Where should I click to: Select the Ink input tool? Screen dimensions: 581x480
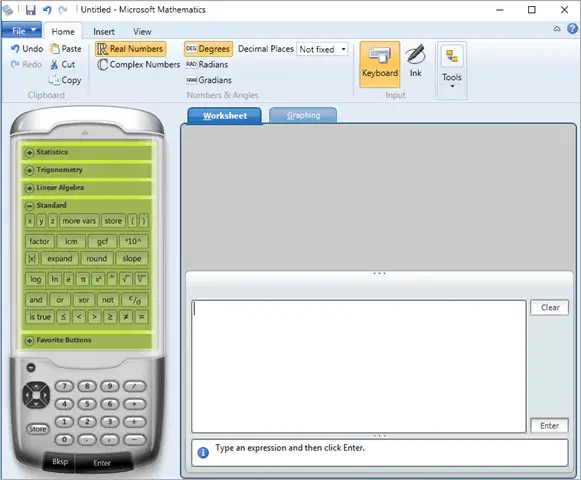pyautogui.click(x=415, y=61)
